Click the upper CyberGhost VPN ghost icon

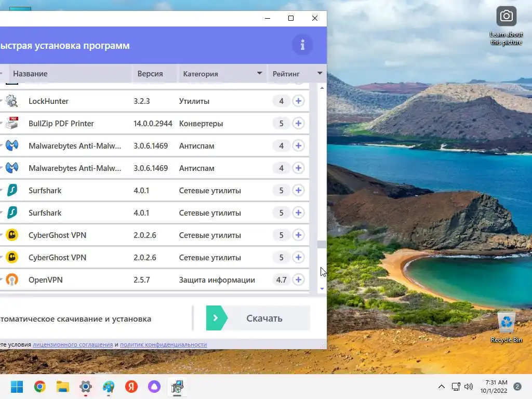(x=12, y=235)
